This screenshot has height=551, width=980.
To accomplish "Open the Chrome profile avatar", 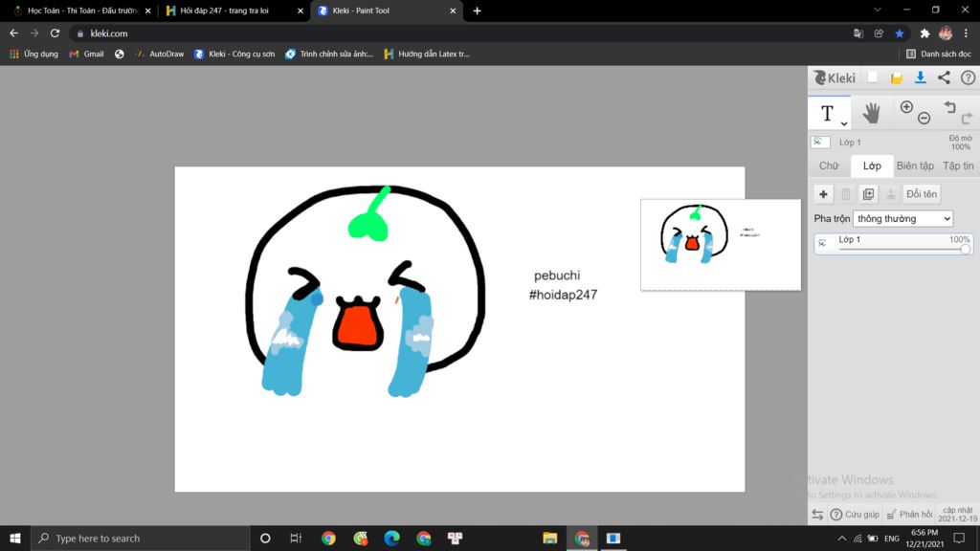I will pos(946,33).
